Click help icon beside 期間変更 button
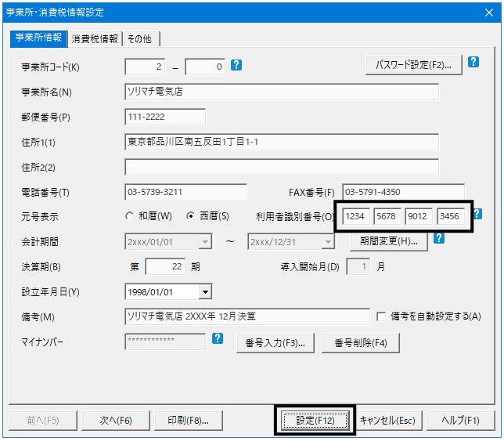Image resolution: width=504 pixels, height=441 pixels. tap(439, 238)
